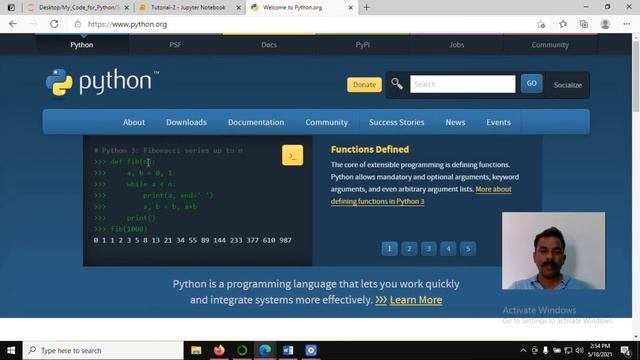This screenshot has height=360, width=640.
Task: Follow the Learn More link
Action: click(x=416, y=300)
